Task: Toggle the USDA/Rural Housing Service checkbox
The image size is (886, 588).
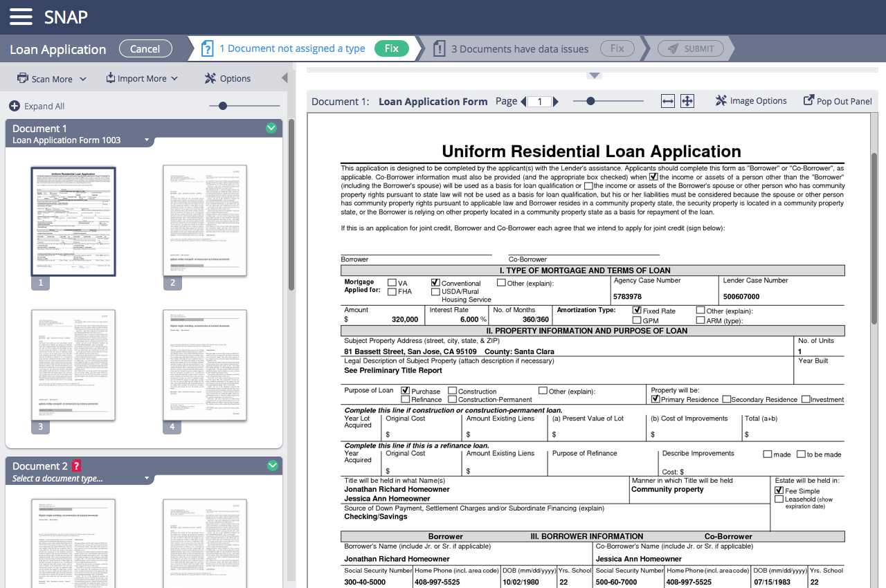Action: pyautogui.click(x=435, y=292)
